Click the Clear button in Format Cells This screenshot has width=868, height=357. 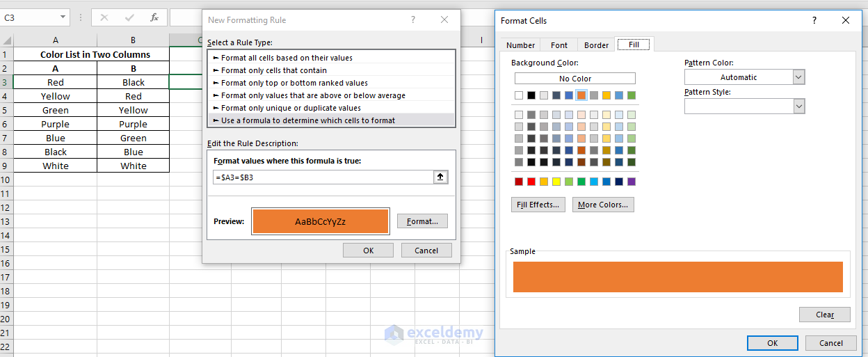(825, 315)
